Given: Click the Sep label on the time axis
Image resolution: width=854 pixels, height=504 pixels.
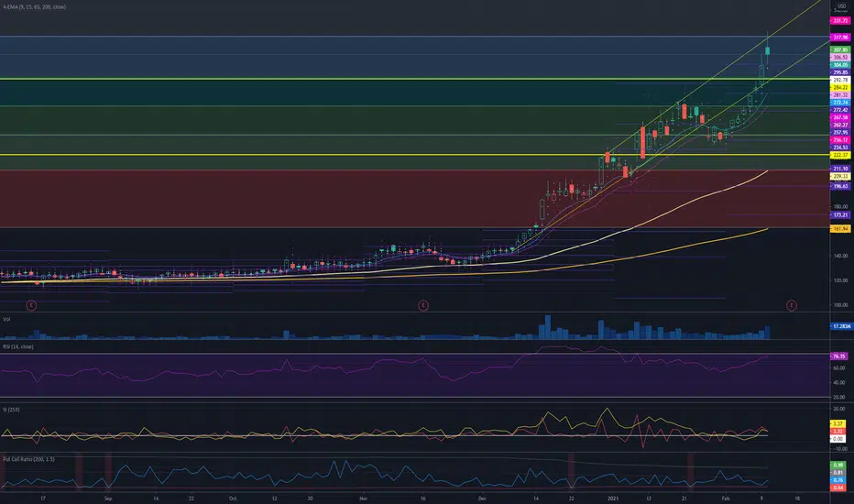Looking at the screenshot, I should pyautogui.click(x=108, y=499).
